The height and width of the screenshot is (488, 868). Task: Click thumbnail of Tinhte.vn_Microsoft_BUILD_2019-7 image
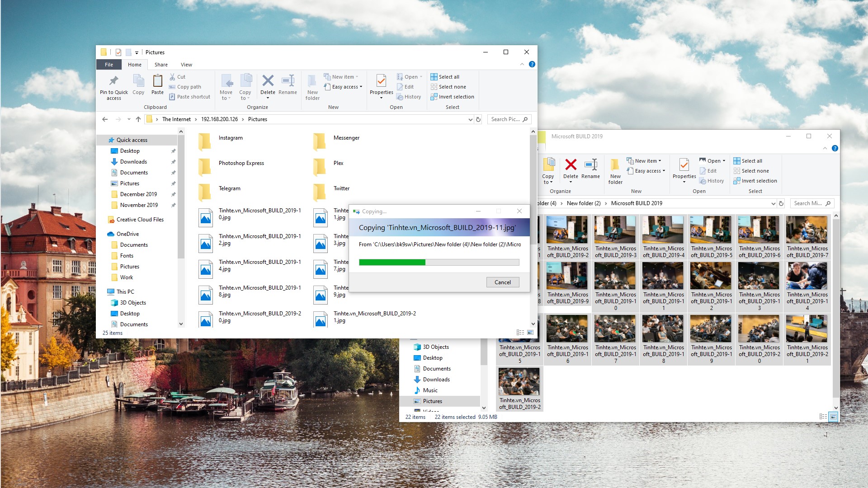(807, 230)
